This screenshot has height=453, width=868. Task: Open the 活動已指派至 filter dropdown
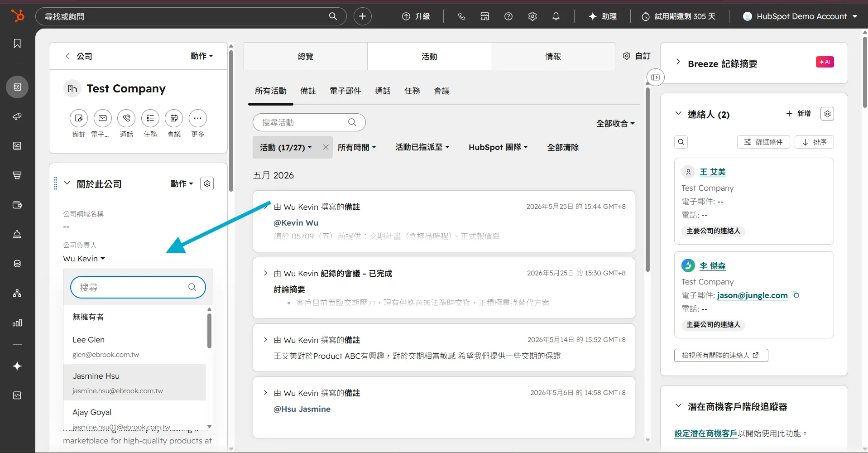422,147
